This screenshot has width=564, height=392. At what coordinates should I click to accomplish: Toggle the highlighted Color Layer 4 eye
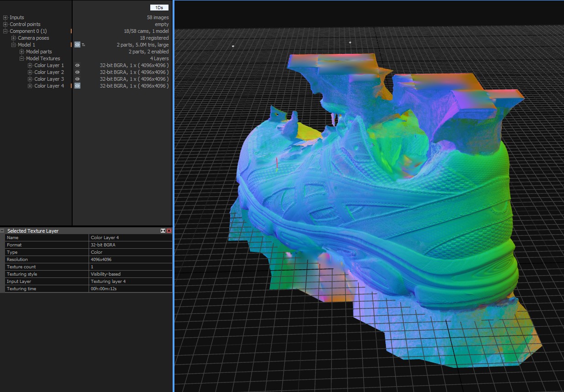(x=78, y=86)
